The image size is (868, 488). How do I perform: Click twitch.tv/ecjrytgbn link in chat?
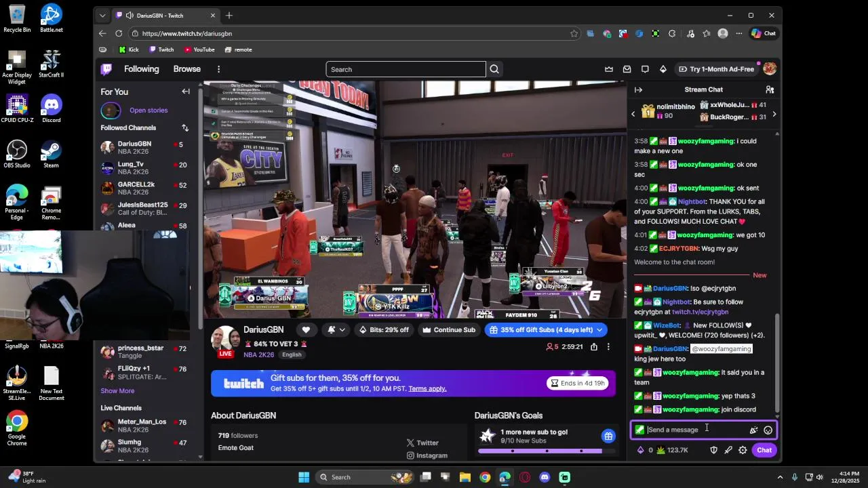(700, 312)
